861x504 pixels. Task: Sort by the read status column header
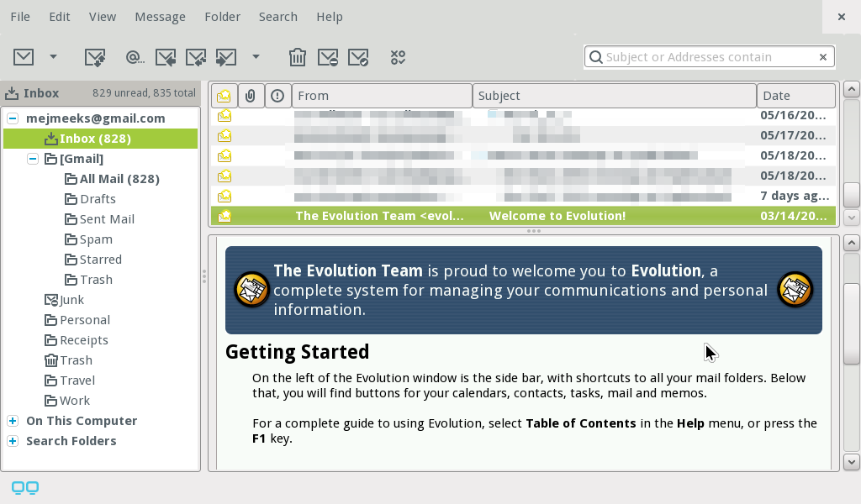point(224,96)
